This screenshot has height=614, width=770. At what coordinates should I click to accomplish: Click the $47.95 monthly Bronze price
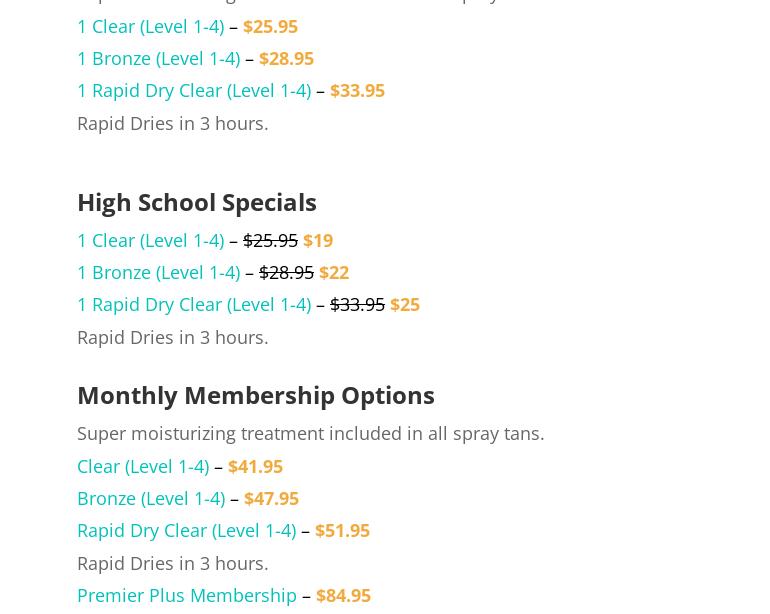271,499
